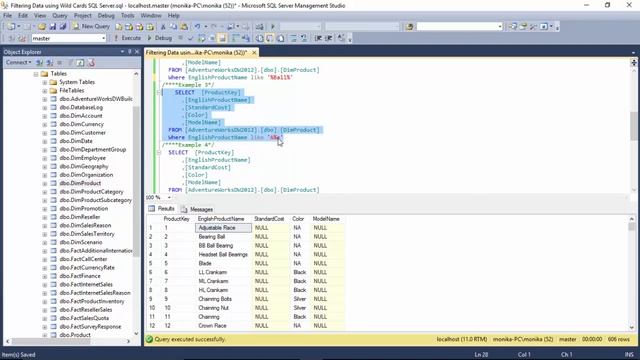This screenshot has height=360, width=640.
Task: Click the Save file disk icon
Action: (53, 27)
